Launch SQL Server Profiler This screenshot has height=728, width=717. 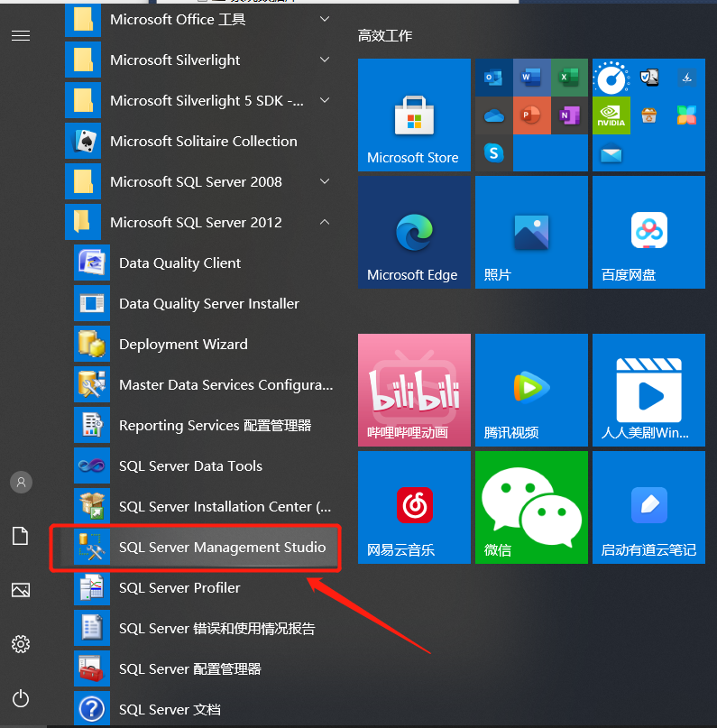(198, 588)
